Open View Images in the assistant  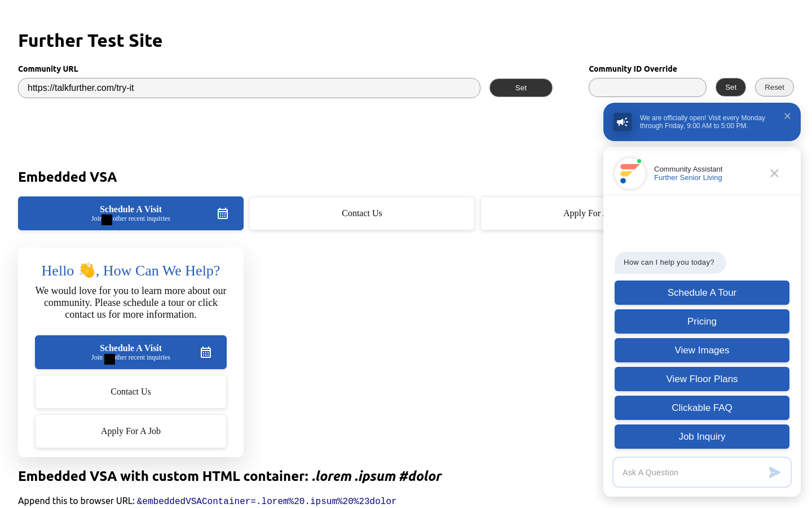click(701, 350)
